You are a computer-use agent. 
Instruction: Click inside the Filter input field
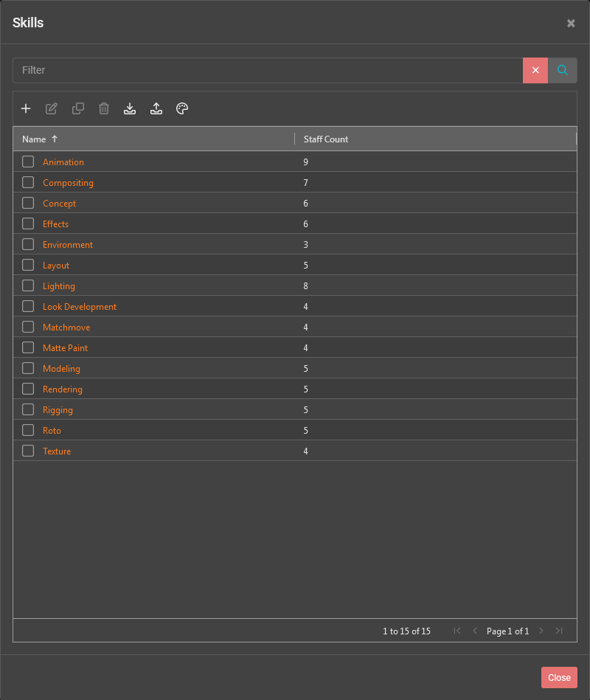click(221, 70)
